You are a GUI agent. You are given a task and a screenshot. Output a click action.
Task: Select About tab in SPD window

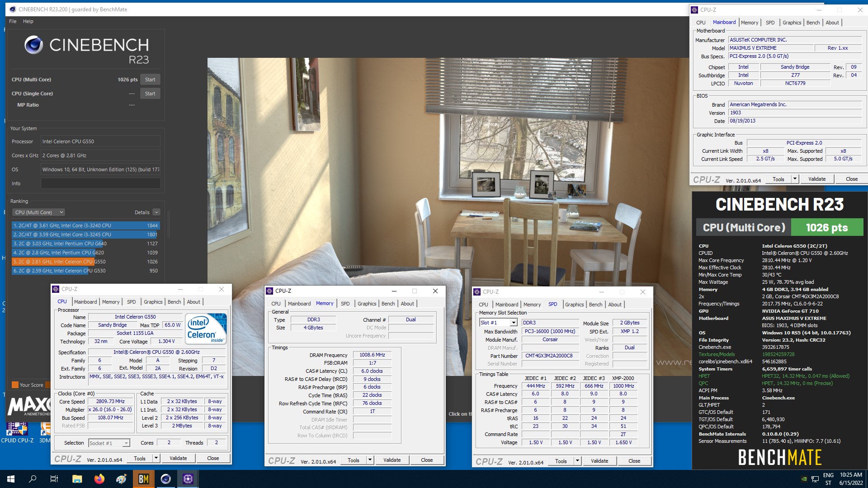pyautogui.click(x=614, y=305)
